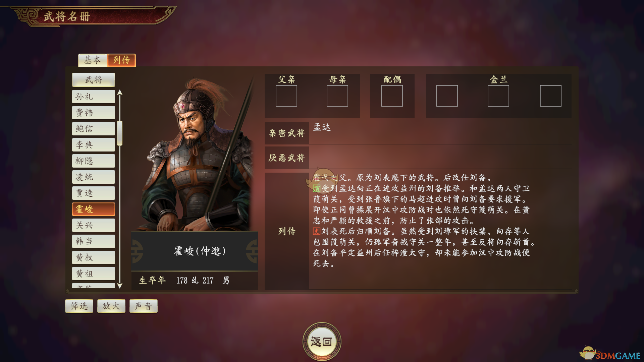This screenshot has width=644, height=362.
Task: Open the 筛选 filter button
Action: pos(79,306)
